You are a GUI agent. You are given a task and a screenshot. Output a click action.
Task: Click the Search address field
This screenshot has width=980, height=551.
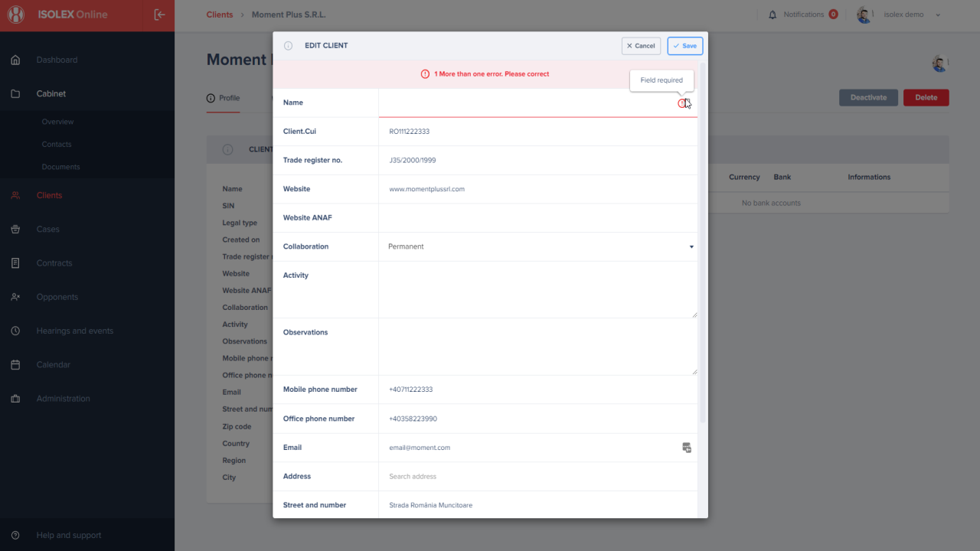pyautogui.click(x=538, y=477)
